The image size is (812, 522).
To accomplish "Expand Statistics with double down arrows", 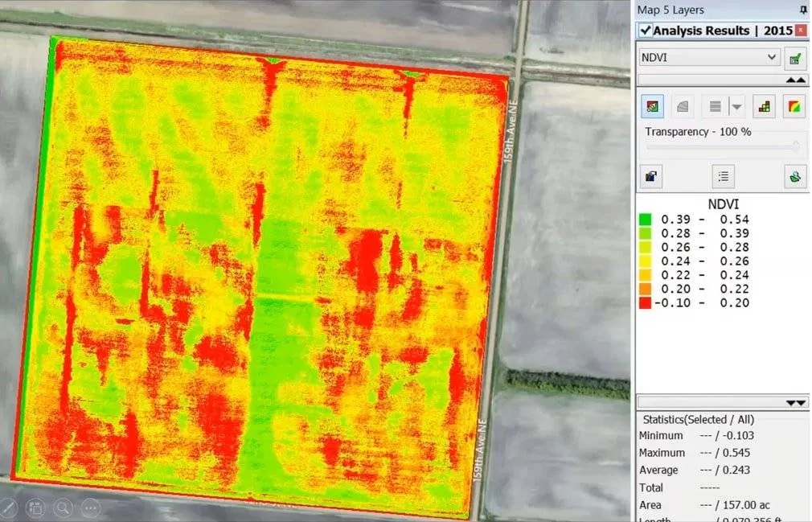I will pyautogui.click(x=795, y=403).
